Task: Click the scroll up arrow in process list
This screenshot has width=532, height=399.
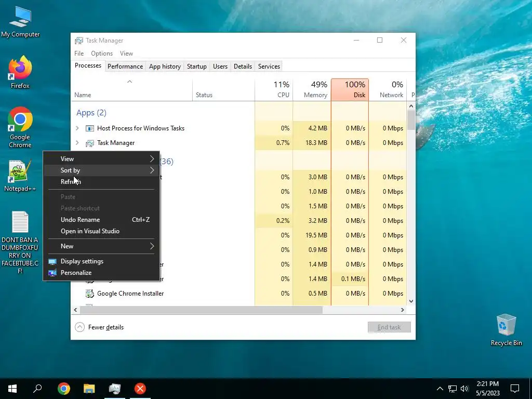Action: 411,106
